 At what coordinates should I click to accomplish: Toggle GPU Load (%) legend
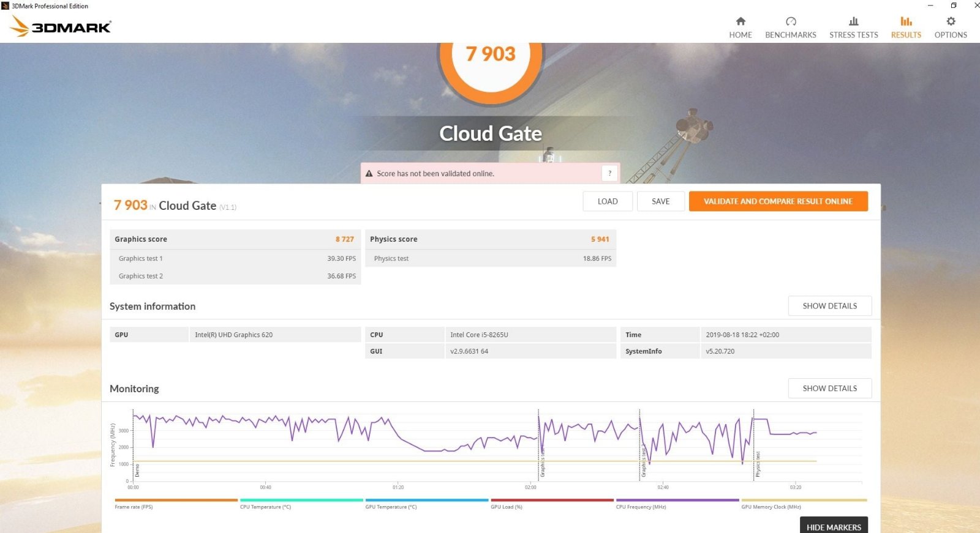tap(552, 504)
